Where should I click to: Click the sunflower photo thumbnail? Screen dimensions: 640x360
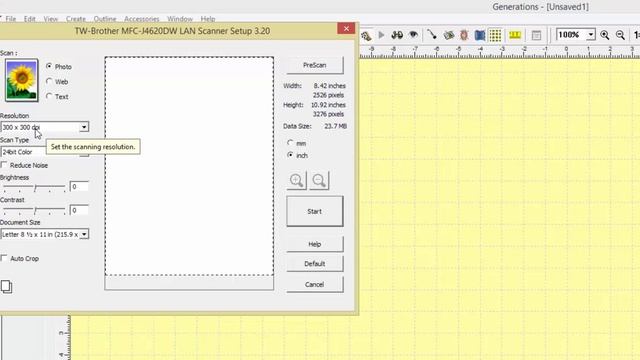[21, 80]
